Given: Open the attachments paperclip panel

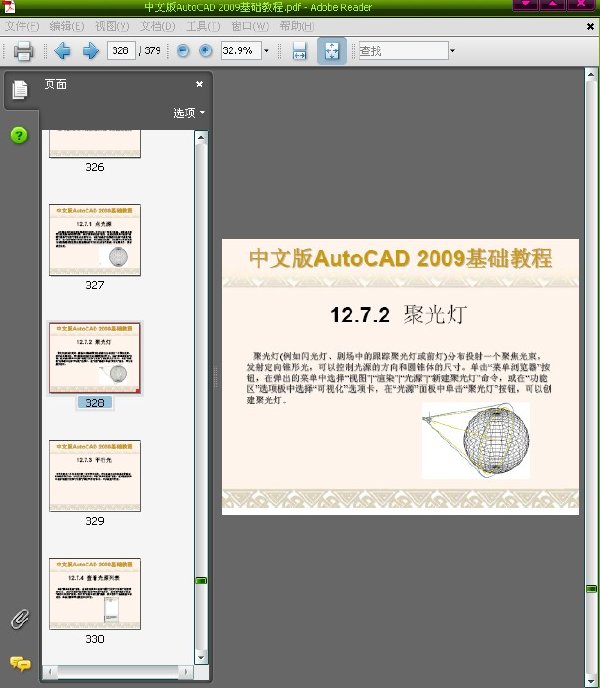Looking at the screenshot, I should (20, 619).
